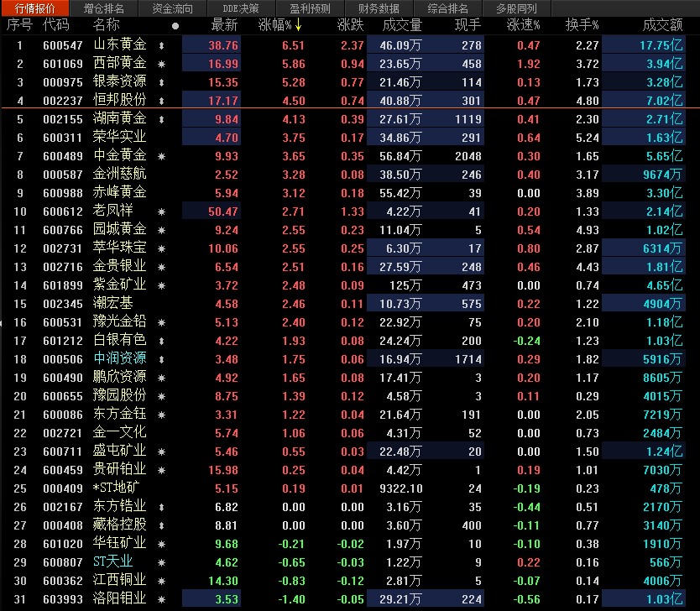The width and height of the screenshot is (700, 611).
Task: Open the 盈利预测 tab
Action: pyautogui.click(x=310, y=8)
